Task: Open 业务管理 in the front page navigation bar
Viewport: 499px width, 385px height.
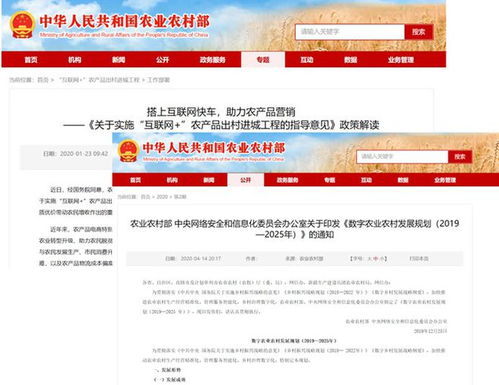Action: pos(445,180)
